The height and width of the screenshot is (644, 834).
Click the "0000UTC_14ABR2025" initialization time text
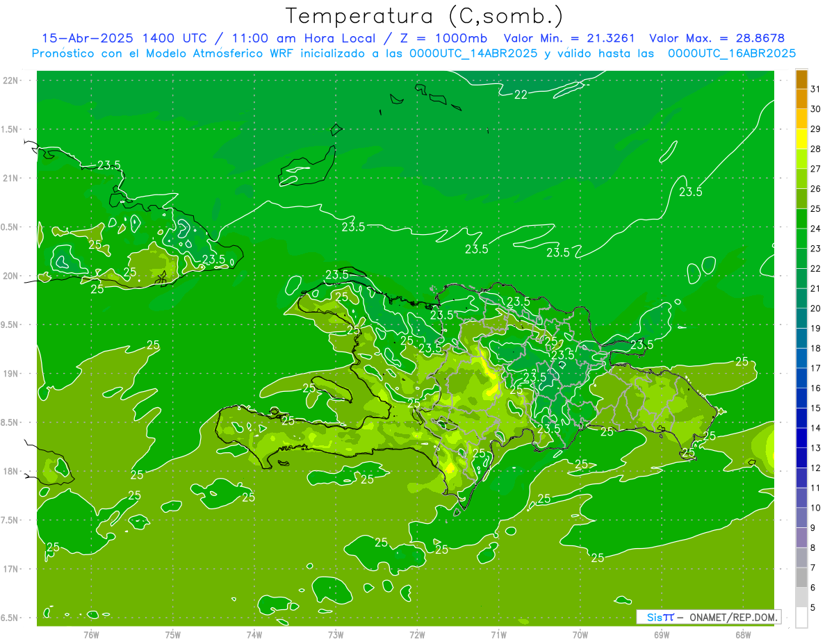click(473, 53)
